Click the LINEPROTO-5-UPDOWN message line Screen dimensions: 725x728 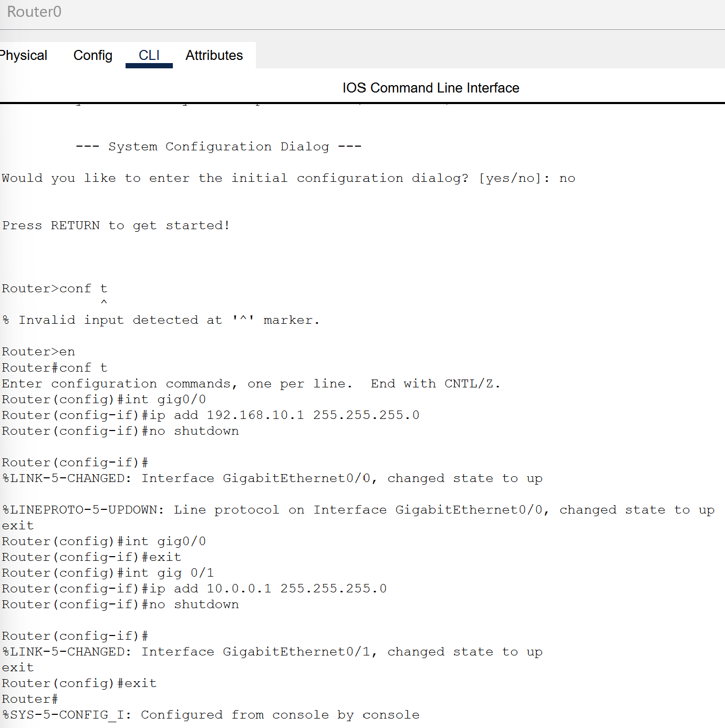pyautogui.click(x=358, y=510)
